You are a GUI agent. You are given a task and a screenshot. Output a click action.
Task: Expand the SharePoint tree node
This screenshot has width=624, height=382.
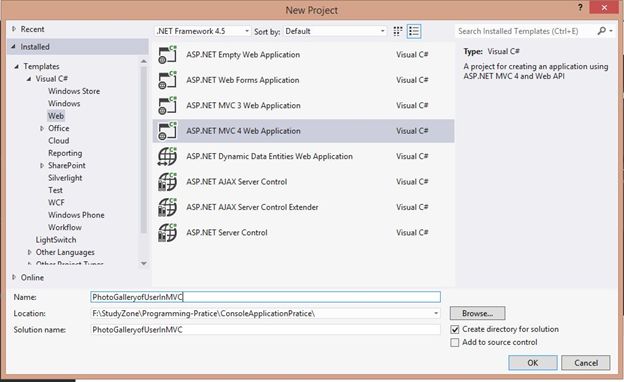(42, 166)
